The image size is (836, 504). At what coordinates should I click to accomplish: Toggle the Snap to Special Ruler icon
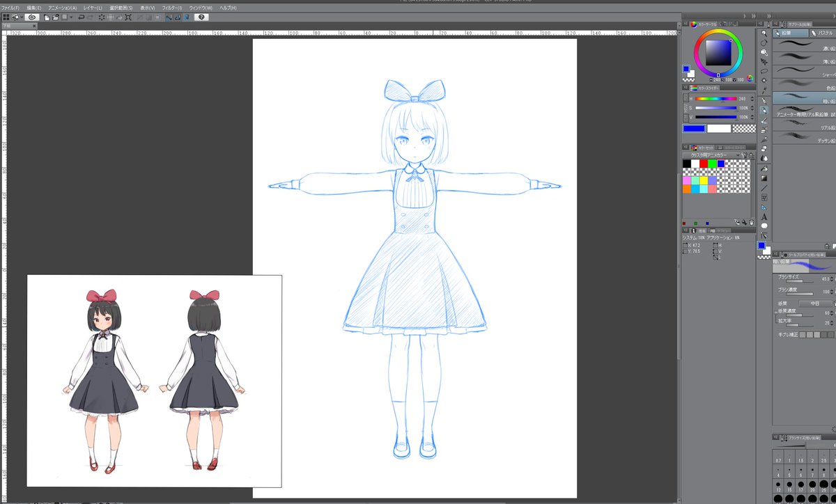click(178, 17)
